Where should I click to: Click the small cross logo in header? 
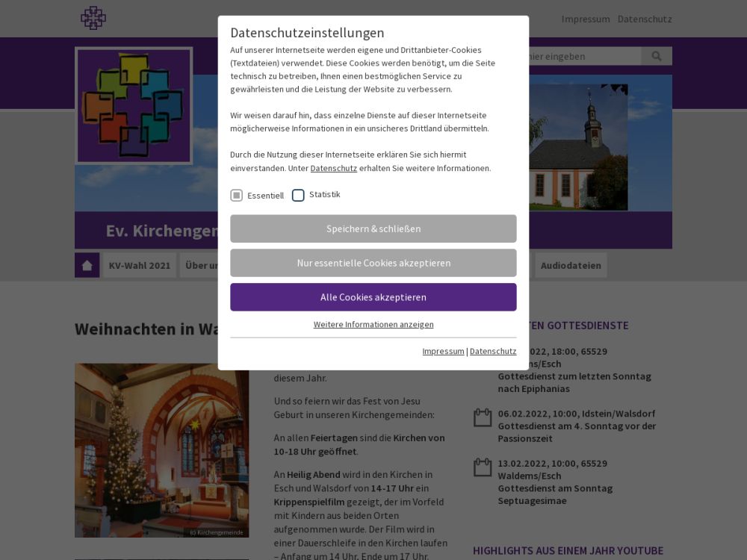93,18
